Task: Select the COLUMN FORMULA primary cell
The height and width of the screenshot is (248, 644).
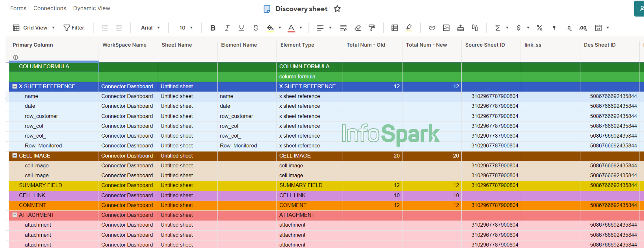Action: click(54, 67)
